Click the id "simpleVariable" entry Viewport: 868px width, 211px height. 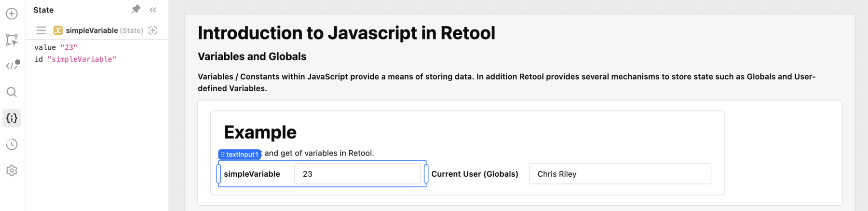pyautogui.click(x=75, y=59)
